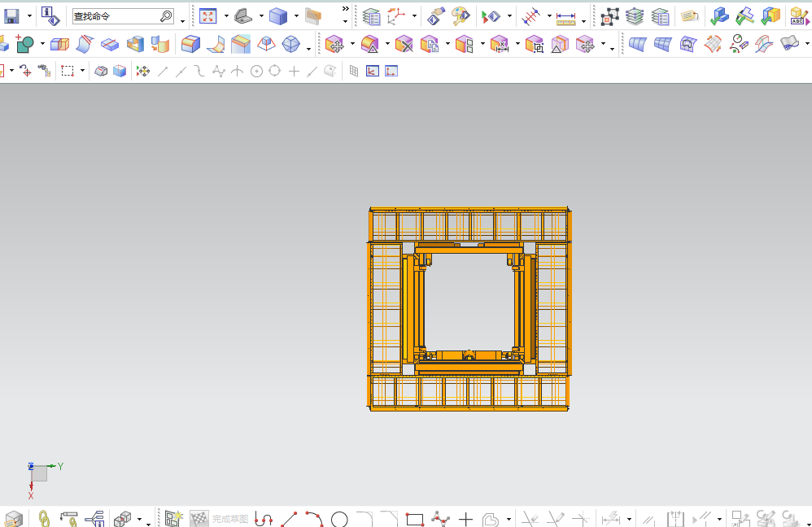
Task: Click the blue blocks with green checkmark
Action: [719, 16]
